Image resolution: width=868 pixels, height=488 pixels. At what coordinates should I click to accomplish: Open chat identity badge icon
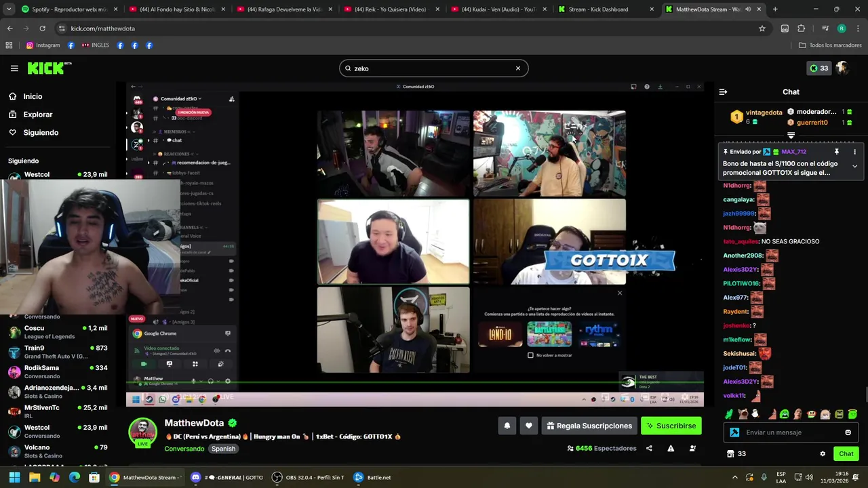[734, 432]
